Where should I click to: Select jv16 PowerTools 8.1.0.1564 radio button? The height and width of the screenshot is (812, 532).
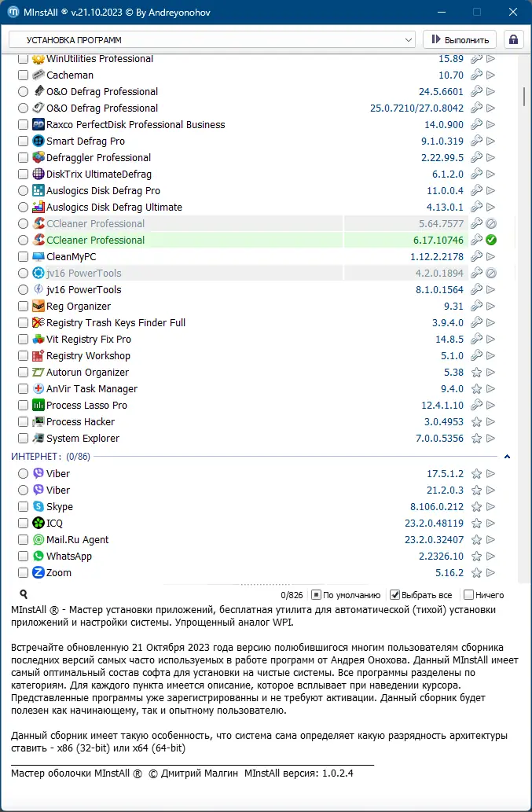(x=23, y=289)
